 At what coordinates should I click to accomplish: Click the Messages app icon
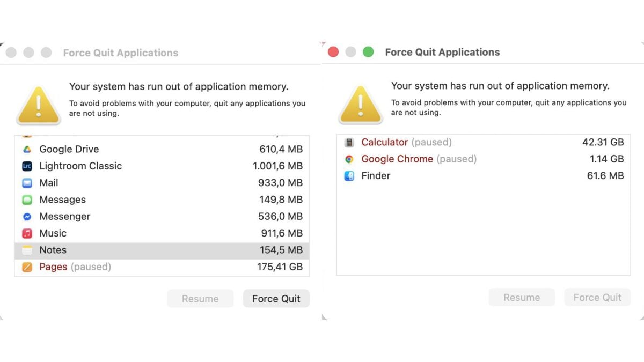pos(27,200)
